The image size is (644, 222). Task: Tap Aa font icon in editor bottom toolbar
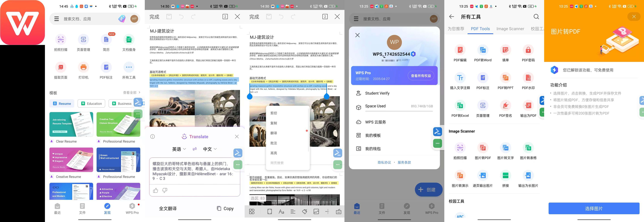pos(281,212)
